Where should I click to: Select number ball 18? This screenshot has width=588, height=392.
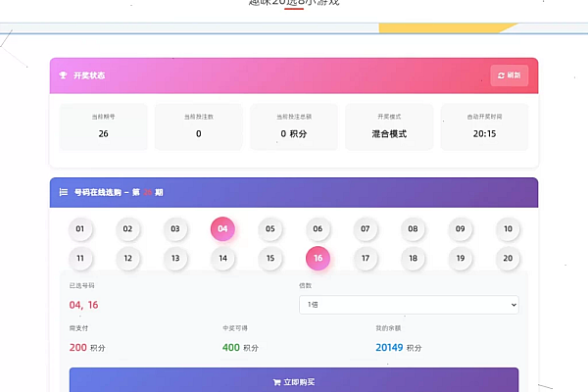tap(413, 258)
